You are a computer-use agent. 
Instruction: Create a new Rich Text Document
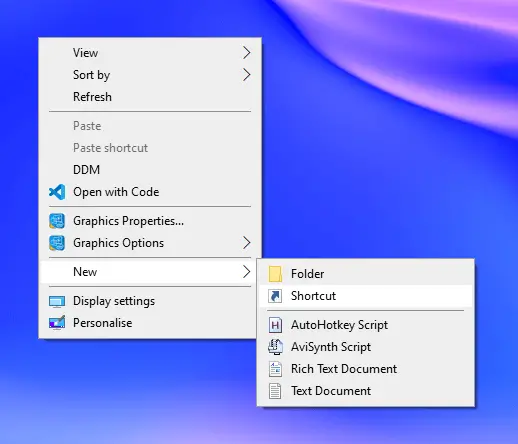(366, 369)
